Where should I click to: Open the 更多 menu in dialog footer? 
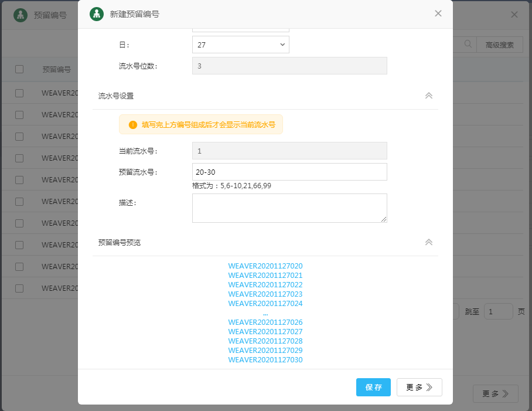pos(419,388)
